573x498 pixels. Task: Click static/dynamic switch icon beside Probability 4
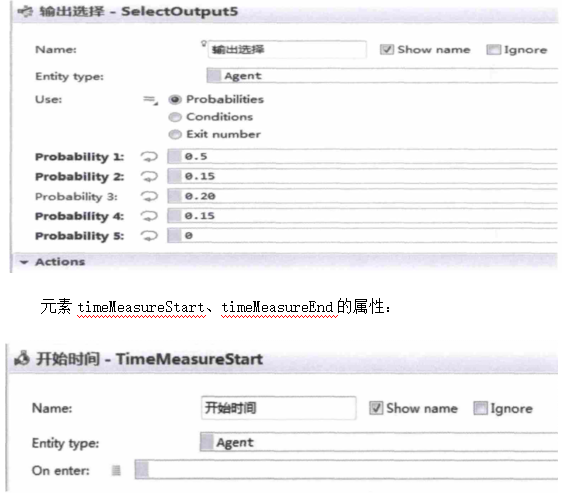coord(149,216)
